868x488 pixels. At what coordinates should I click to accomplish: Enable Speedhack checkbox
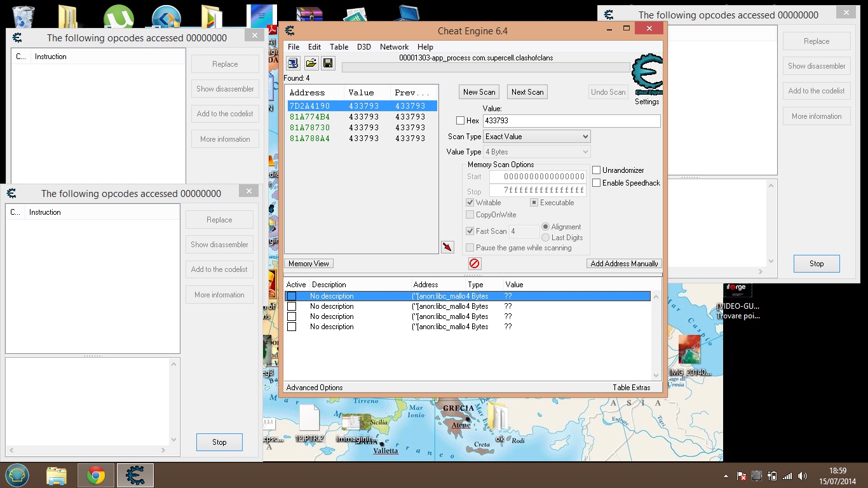pyautogui.click(x=597, y=183)
